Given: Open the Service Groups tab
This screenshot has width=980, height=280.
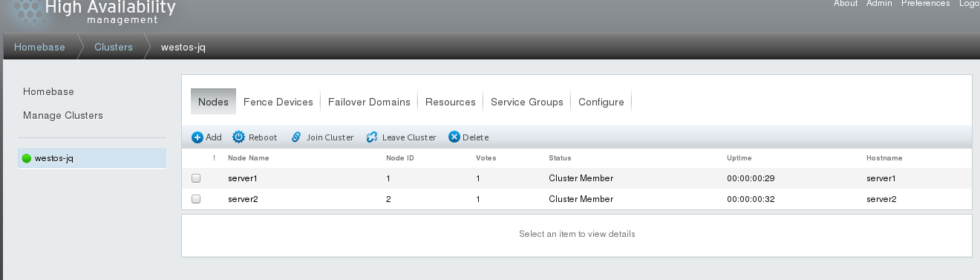Looking at the screenshot, I should tap(527, 102).
